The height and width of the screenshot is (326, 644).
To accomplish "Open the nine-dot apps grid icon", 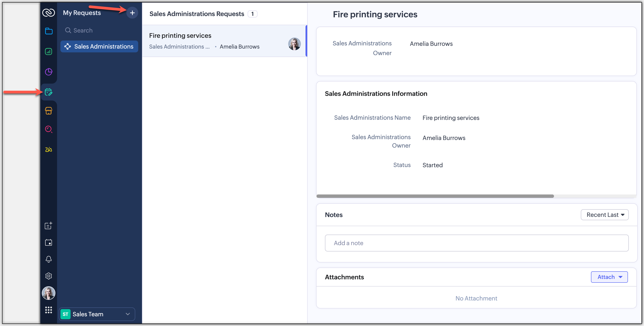I will 49,310.
